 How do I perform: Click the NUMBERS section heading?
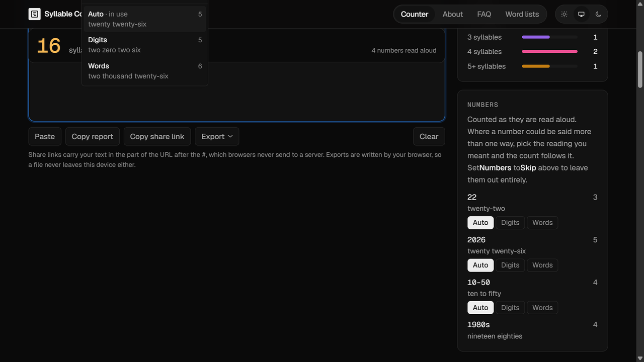point(482,105)
